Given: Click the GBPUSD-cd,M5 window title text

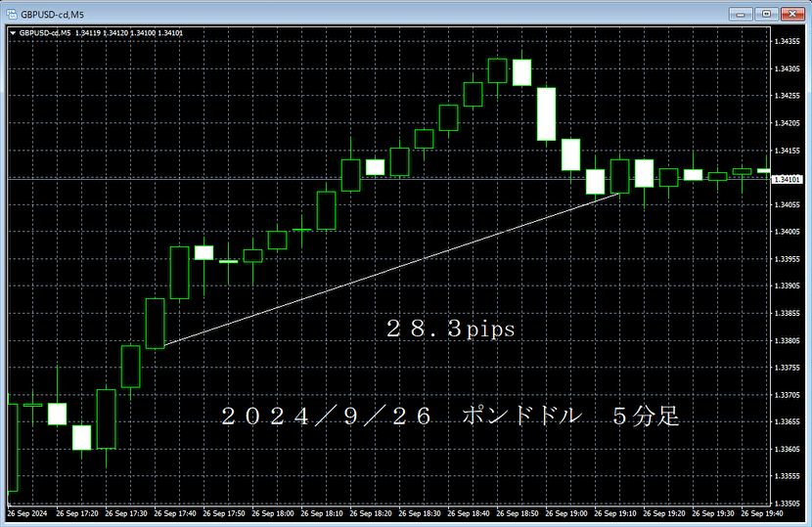Looking at the screenshot, I should pyautogui.click(x=52, y=15).
